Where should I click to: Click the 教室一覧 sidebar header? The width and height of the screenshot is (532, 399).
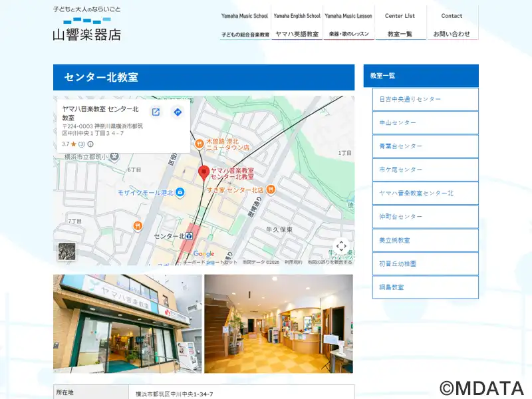pos(421,76)
